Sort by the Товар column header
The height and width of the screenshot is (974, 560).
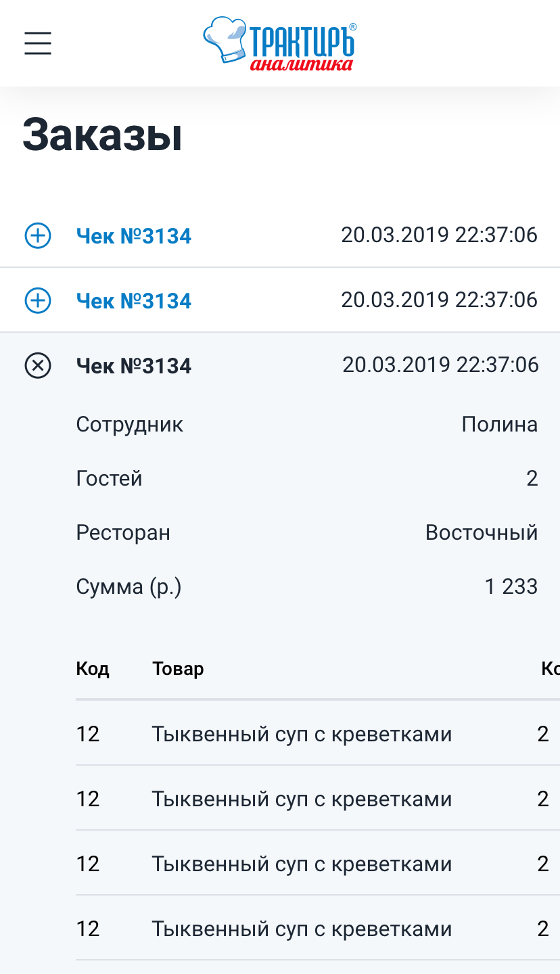coord(178,669)
